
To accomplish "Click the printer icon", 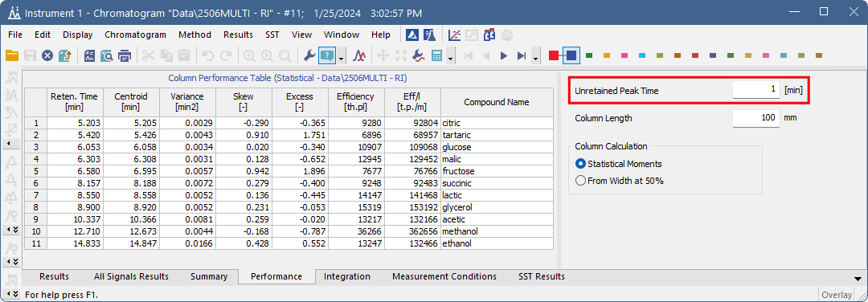I will click(x=125, y=55).
